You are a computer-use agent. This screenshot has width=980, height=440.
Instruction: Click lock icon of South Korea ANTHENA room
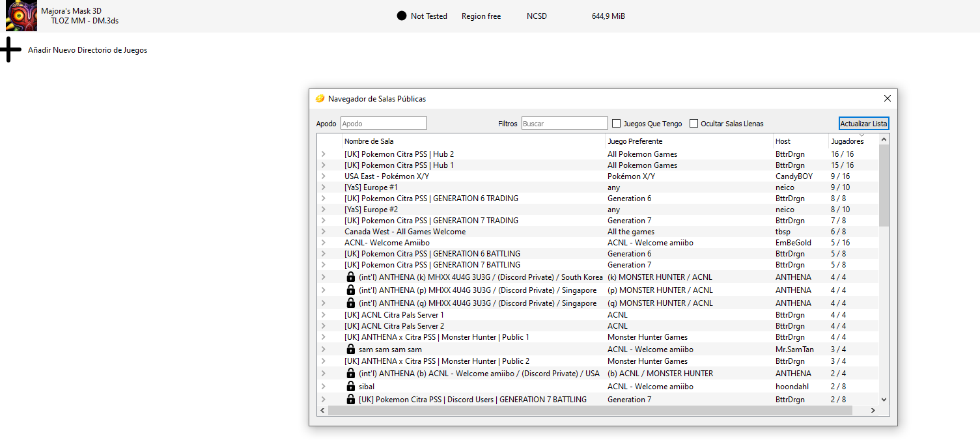(x=350, y=277)
